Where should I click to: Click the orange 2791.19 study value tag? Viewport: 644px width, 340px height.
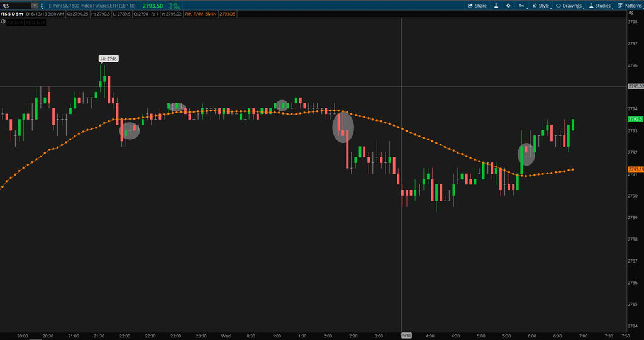635,169
